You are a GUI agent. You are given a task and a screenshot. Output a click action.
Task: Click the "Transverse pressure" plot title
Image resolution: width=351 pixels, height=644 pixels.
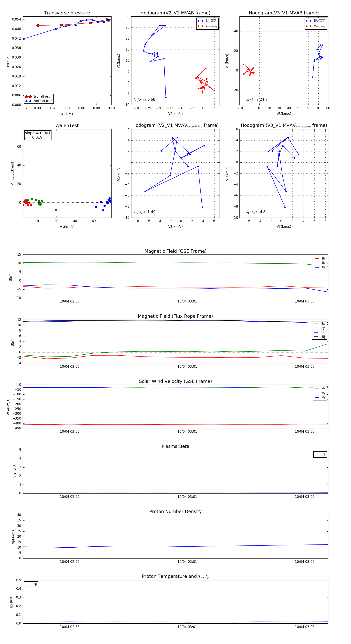click(67, 13)
